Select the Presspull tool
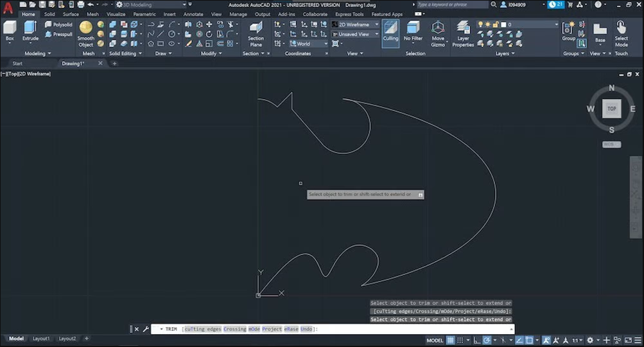644x347 pixels. (58, 34)
